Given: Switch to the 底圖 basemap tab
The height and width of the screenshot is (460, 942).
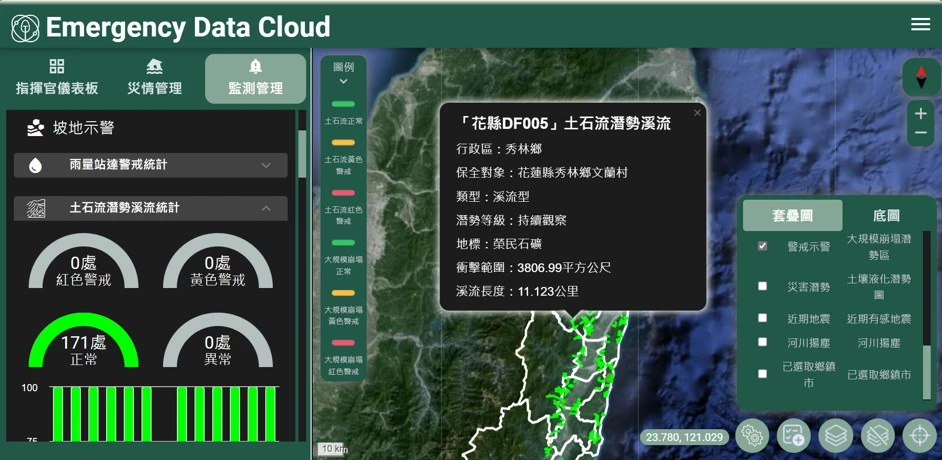Looking at the screenshot, I should (886, 216).
